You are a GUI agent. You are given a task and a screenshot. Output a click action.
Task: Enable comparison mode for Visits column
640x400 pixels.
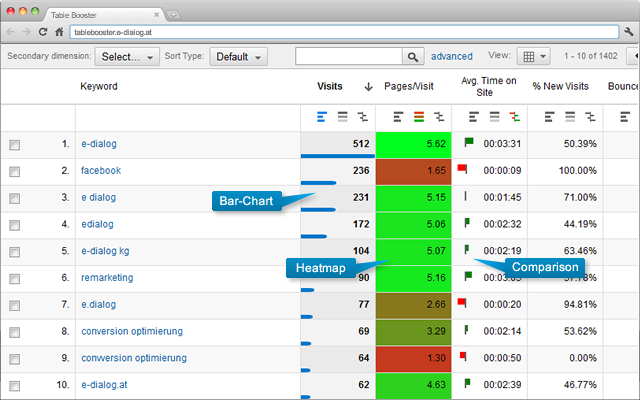[362, 117]
